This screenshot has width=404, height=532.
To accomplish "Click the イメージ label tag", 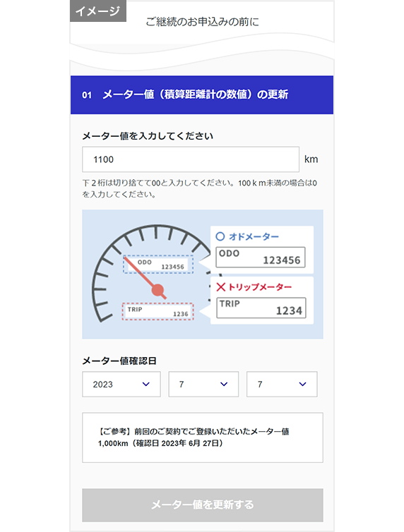I will click(98, 11).
